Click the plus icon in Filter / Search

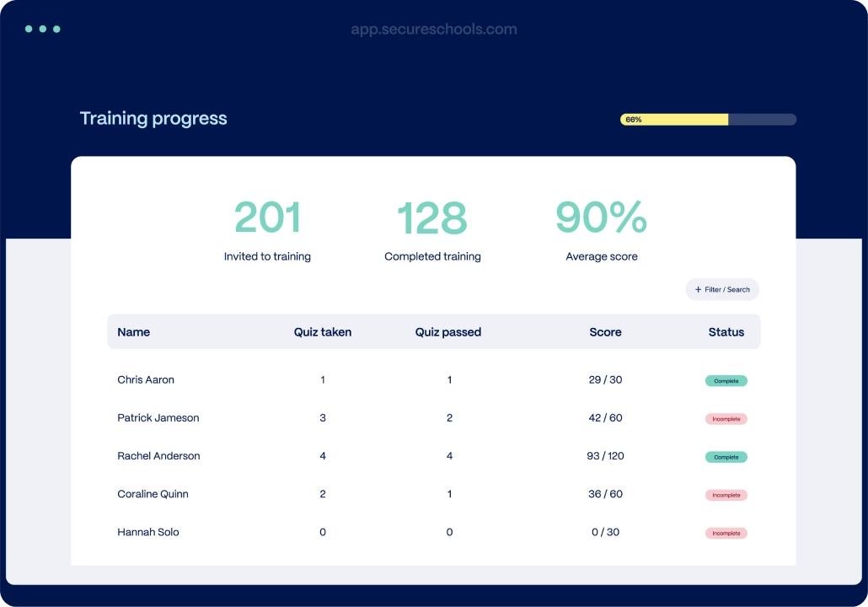tap(698, 290)
